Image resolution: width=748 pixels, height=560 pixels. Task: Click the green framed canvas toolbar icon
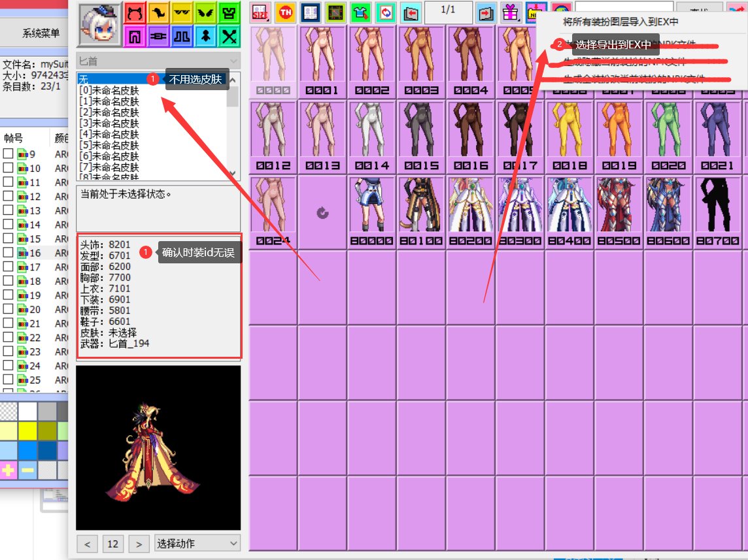(336, 13)
